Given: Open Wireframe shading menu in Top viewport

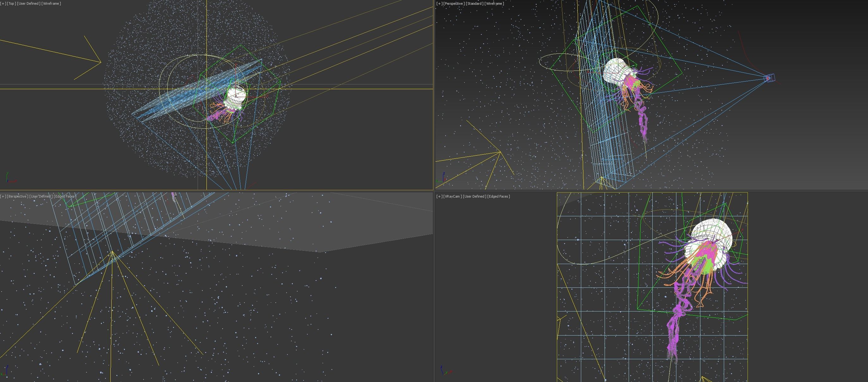Looking at the screenshot, I should 51,3.
